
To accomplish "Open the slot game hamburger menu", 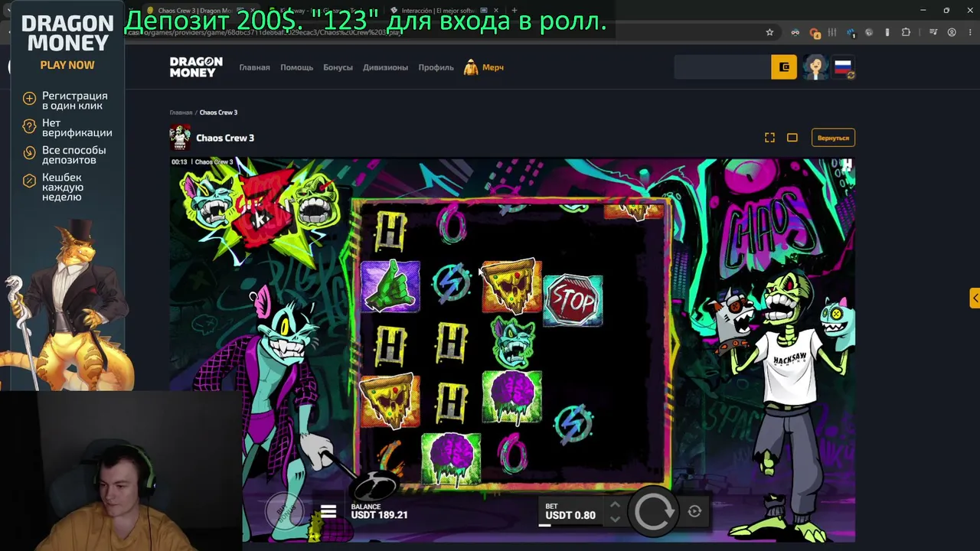I will [328, 512].
